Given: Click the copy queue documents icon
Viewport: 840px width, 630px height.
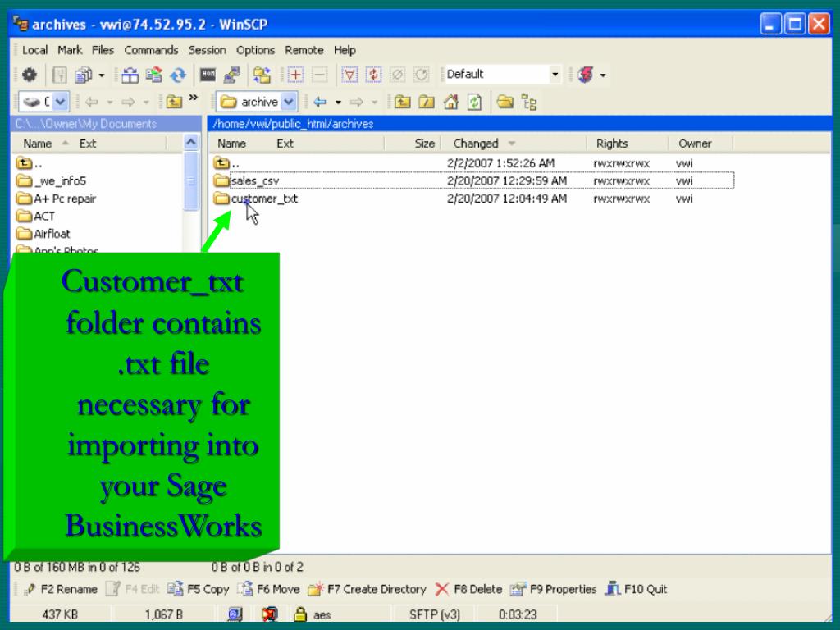Looking at the screenshot, I should (x=84, y=75).
